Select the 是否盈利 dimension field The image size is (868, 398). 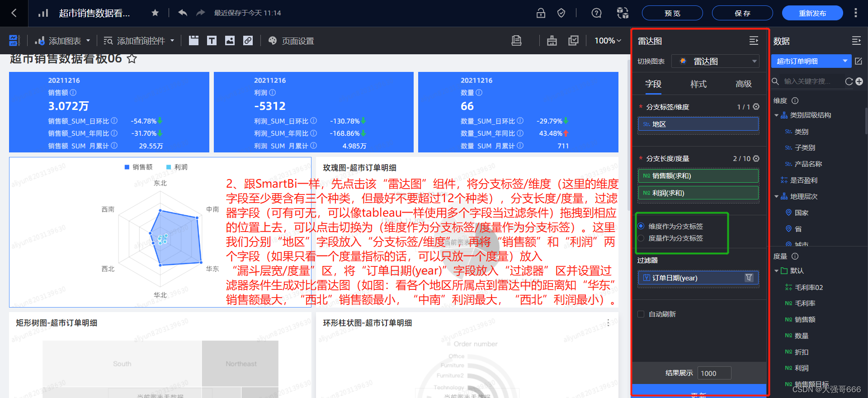tap(803, 180)
